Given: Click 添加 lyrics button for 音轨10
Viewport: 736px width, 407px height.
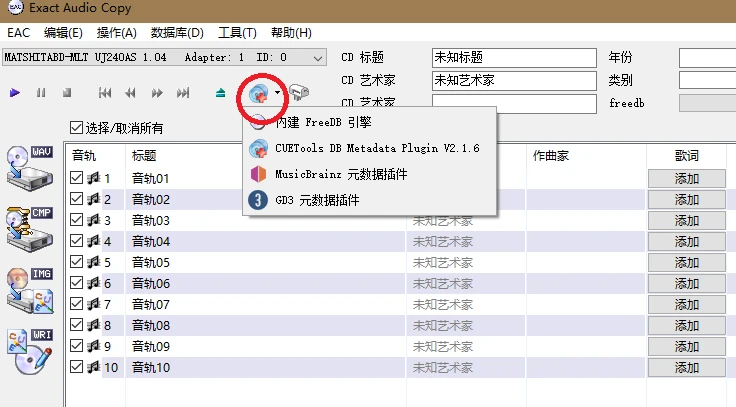Looking at the screenshot, I should [x=687, y=368].
